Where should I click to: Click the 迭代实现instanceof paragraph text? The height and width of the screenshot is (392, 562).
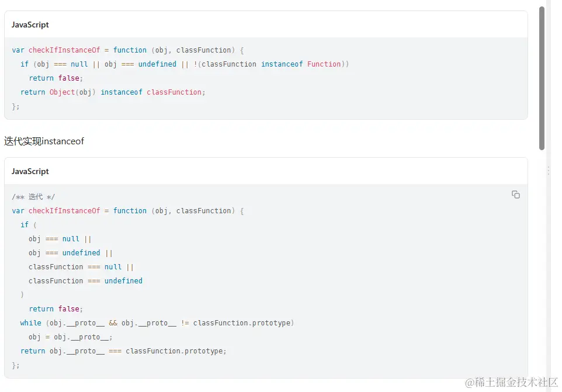(44, 141)
